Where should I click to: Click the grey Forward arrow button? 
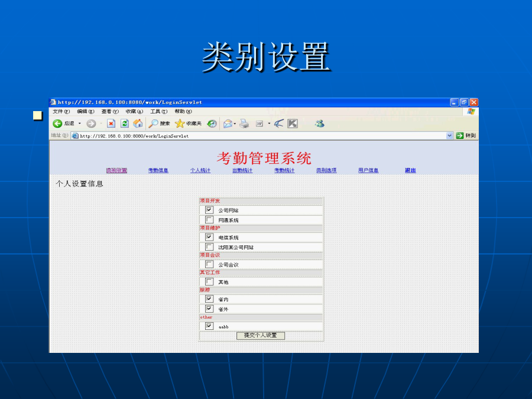(x=91, y=124)
